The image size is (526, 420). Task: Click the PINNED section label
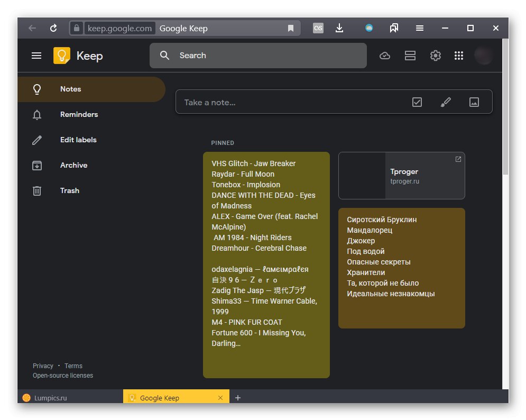tap(223, 143)
